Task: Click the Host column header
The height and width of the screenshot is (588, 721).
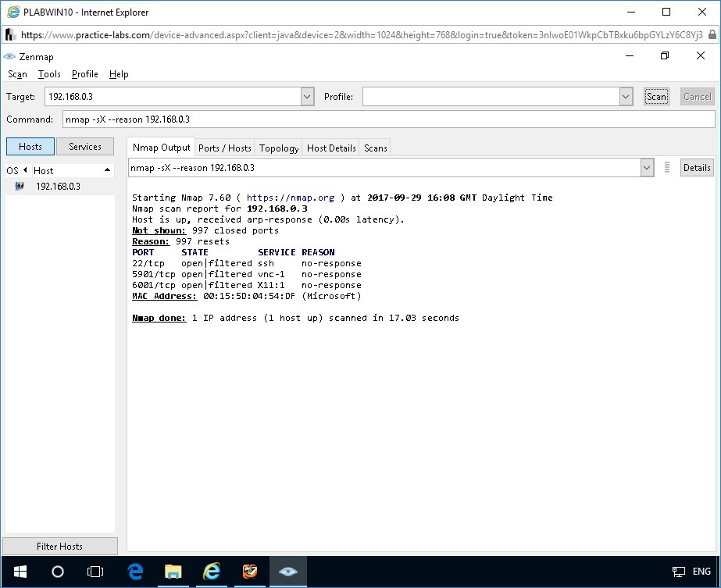Action: (x=72, y=170)
